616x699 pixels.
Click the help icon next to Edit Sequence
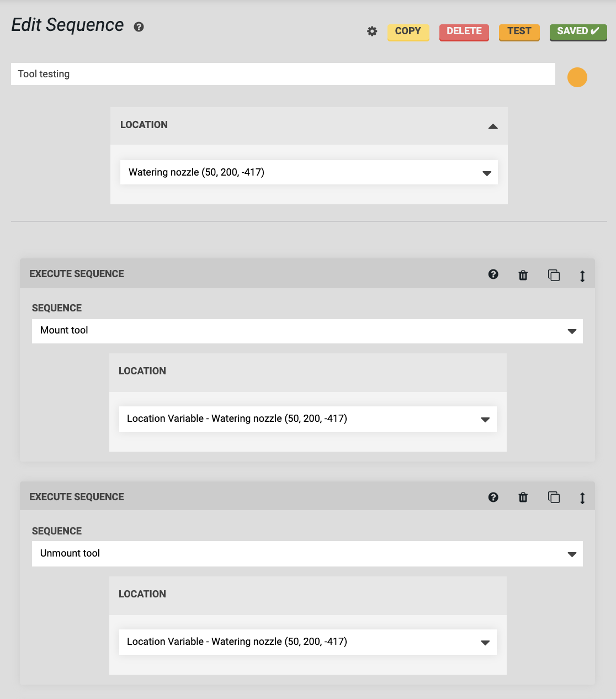click(x=139, y=27)
